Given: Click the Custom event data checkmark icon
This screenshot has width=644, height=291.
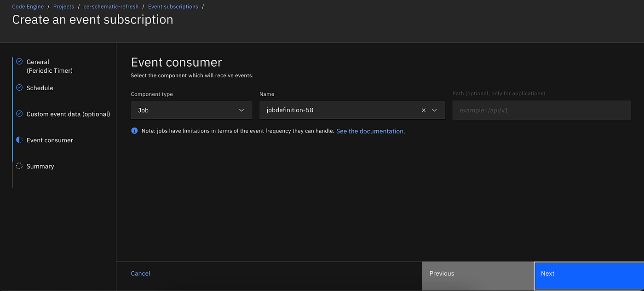Looking at the screenshot, I should (19, 114).
